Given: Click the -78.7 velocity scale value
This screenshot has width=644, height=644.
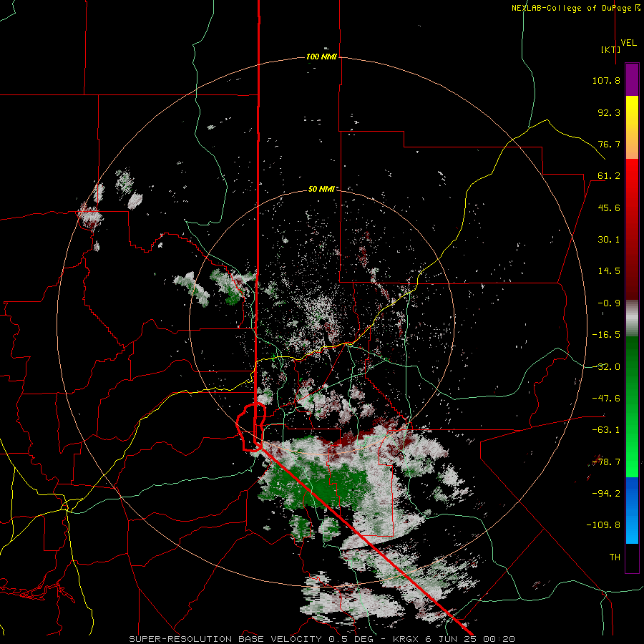Looking at the screenshot, I should point(606,462).
